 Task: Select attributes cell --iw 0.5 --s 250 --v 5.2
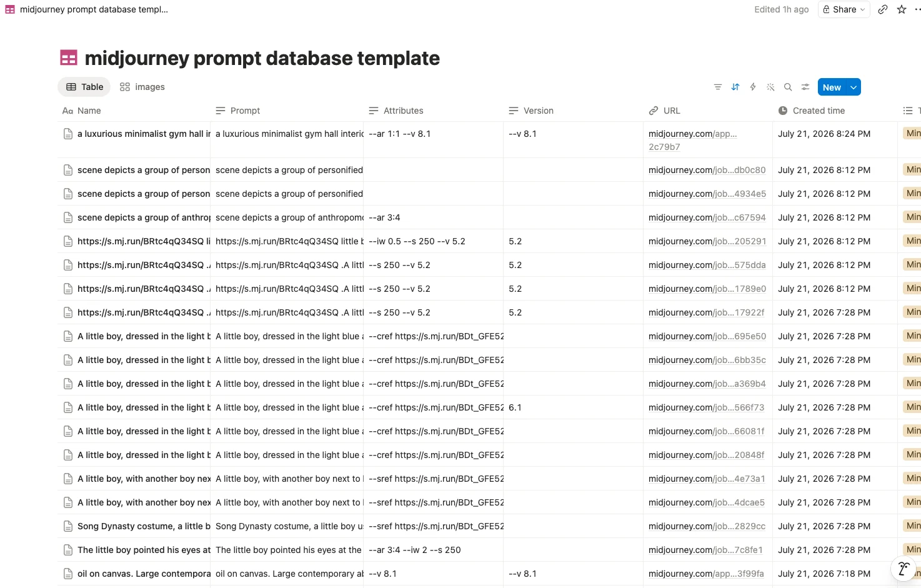point(434,241)
